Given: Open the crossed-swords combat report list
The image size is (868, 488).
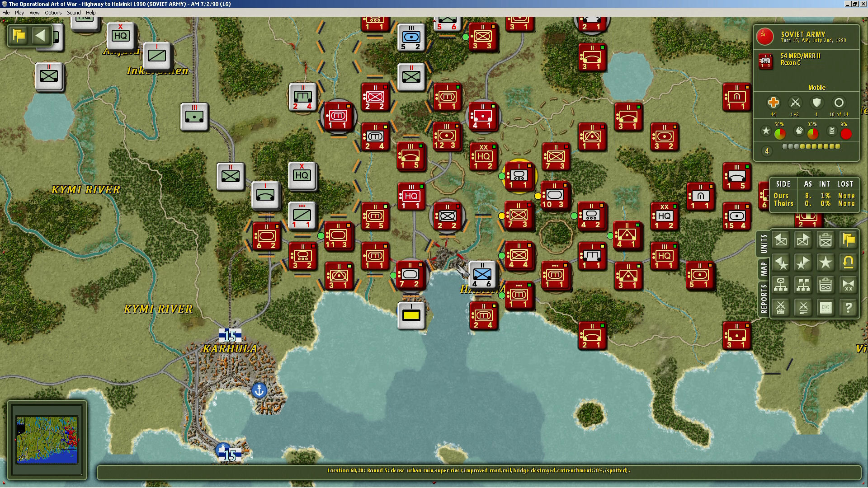Looking at the screenshot, I should click(x=803, y=308).
